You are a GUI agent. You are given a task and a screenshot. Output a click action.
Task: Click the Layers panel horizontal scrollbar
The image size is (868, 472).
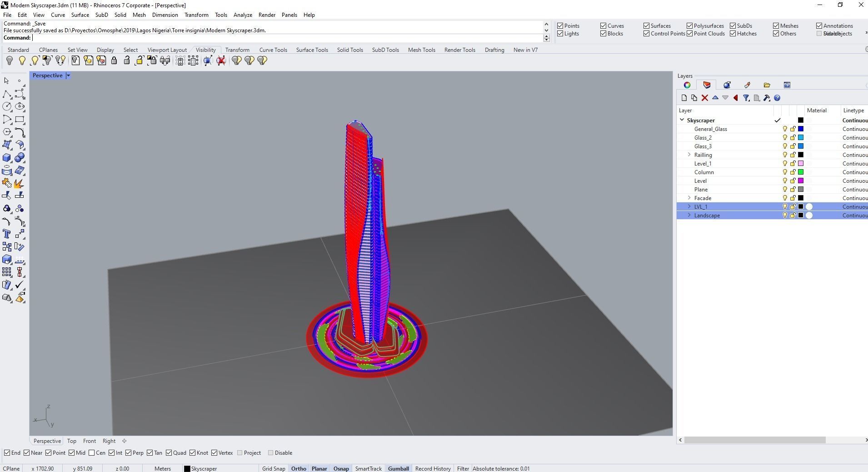[x=755, y=440]
